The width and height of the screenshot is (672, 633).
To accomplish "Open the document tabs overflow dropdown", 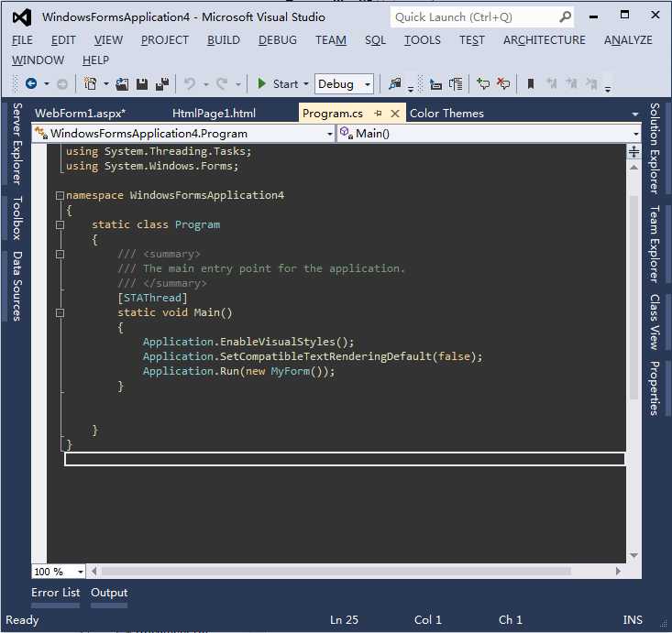I will [634, 114].
